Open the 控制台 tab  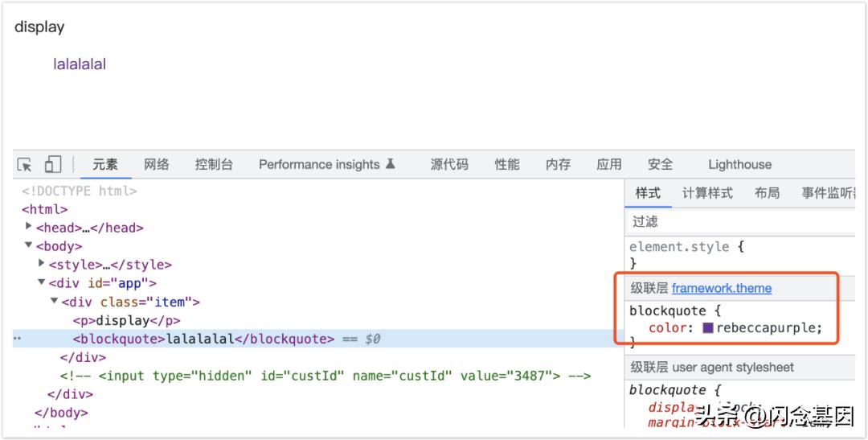(x=214, y=165)
